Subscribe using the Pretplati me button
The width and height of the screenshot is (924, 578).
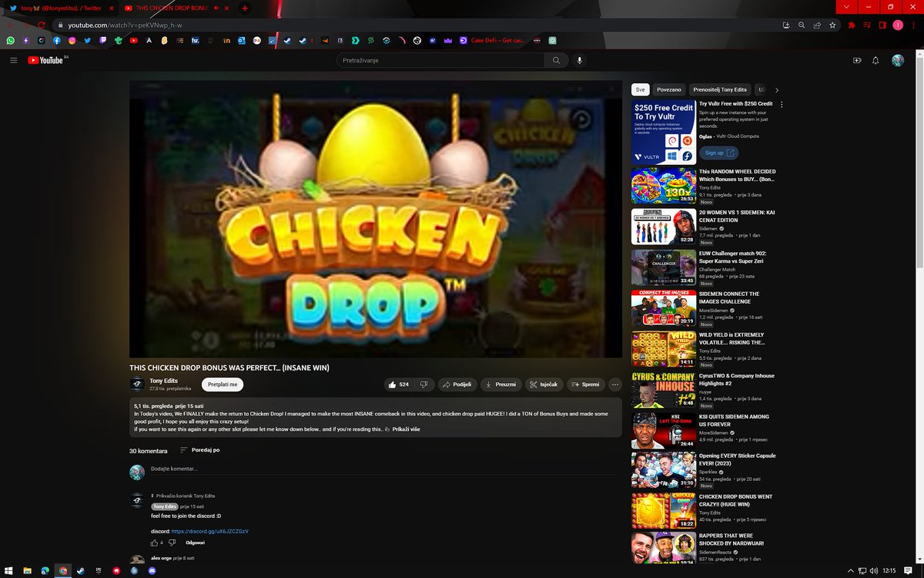coord(223,384)
